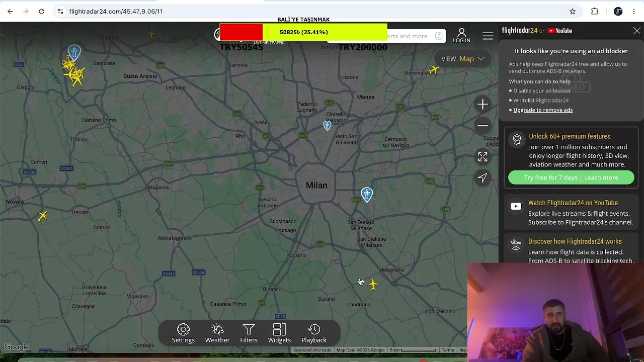
Task: Open the Flightradar24 hamburger menu
Action: coord(488,36)
